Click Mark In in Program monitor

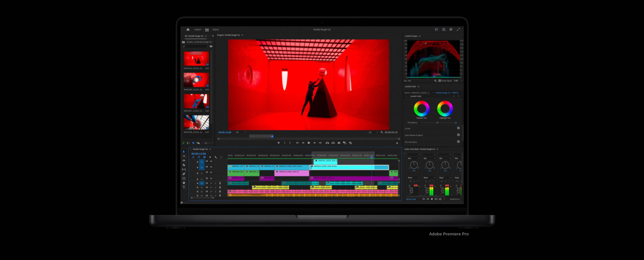coord(284,143)
